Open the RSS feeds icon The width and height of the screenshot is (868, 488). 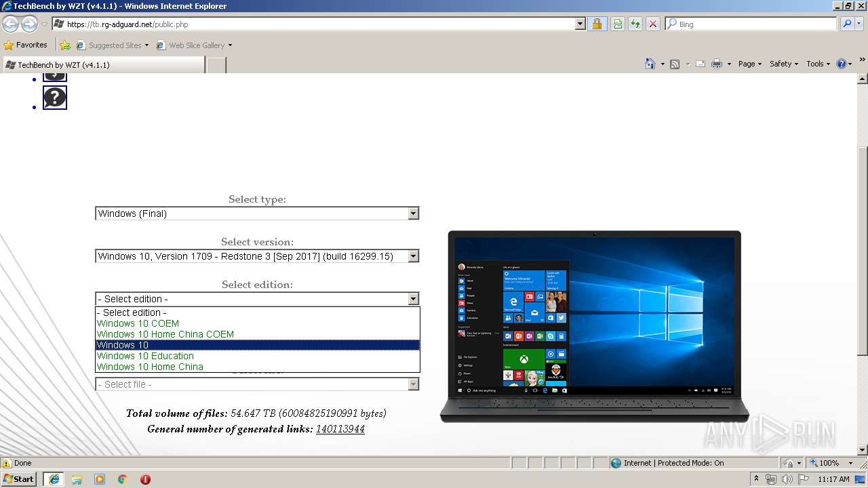pos(675,64)
